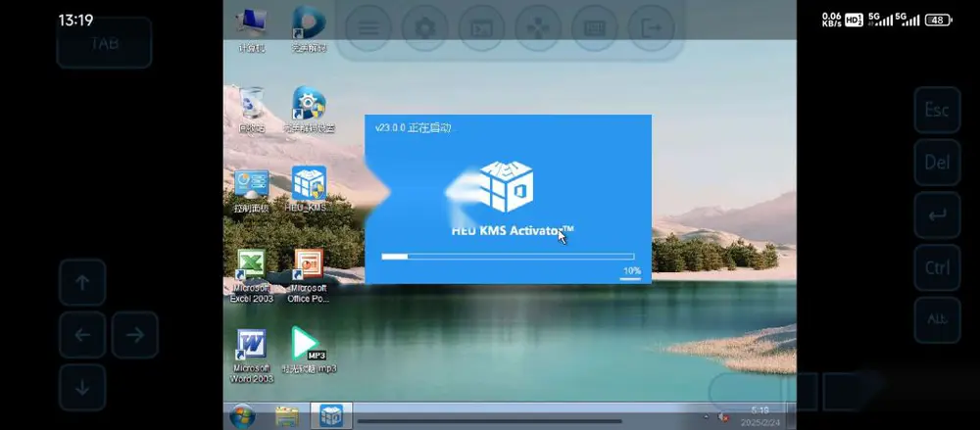Open the Computer desktop icon
This screenshot has height=430, width=980.
[x=251, y=28]
